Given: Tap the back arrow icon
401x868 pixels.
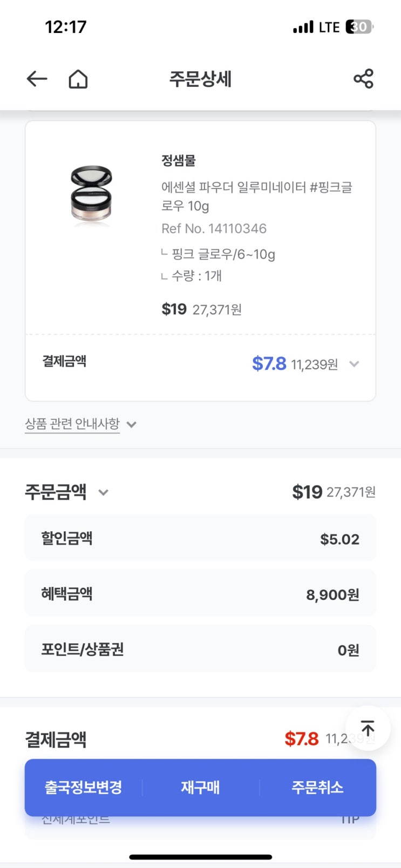Looking at the screenshot, I should (x=37, y=79).
